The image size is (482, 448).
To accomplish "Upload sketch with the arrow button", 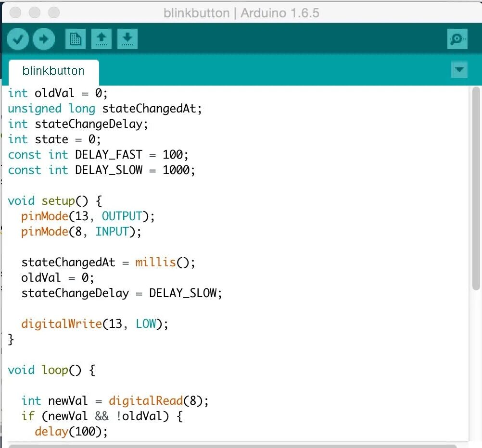I will (44, 39).
